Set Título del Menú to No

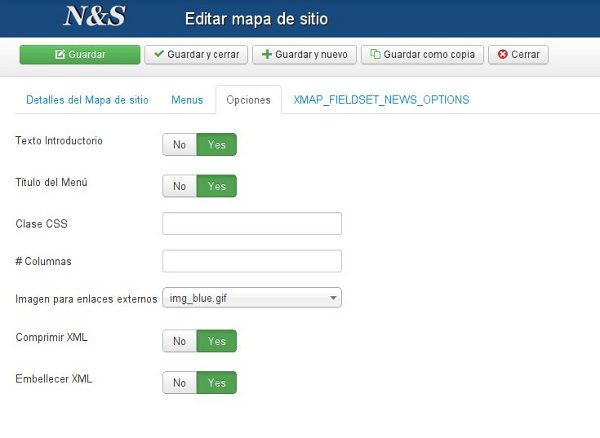click(179, 186)
